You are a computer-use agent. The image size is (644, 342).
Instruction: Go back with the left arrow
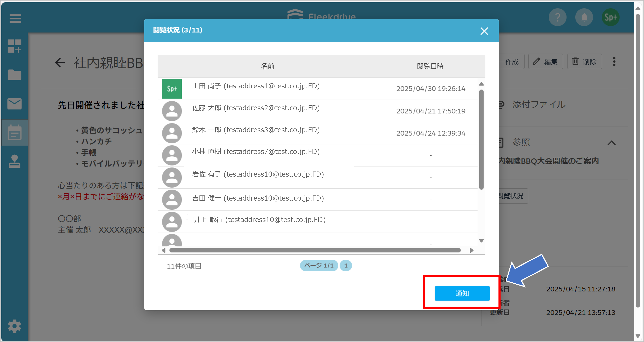coord(60,63)
